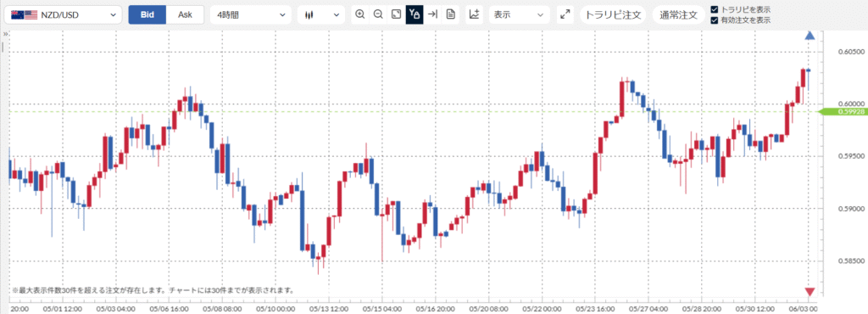Viewport: 868px width, 314px height.
Task: Uncheck トラリピを表示 checkbox
Action: (x=715, y=9)
